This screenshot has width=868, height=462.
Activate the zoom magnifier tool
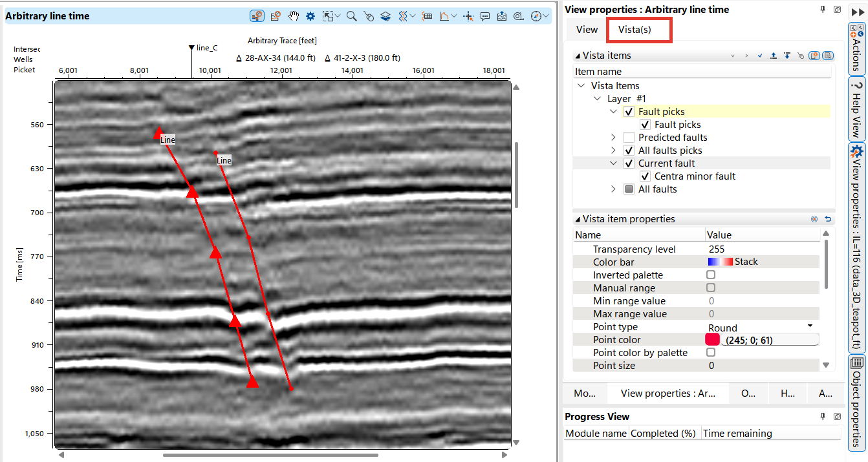(352, 16)
